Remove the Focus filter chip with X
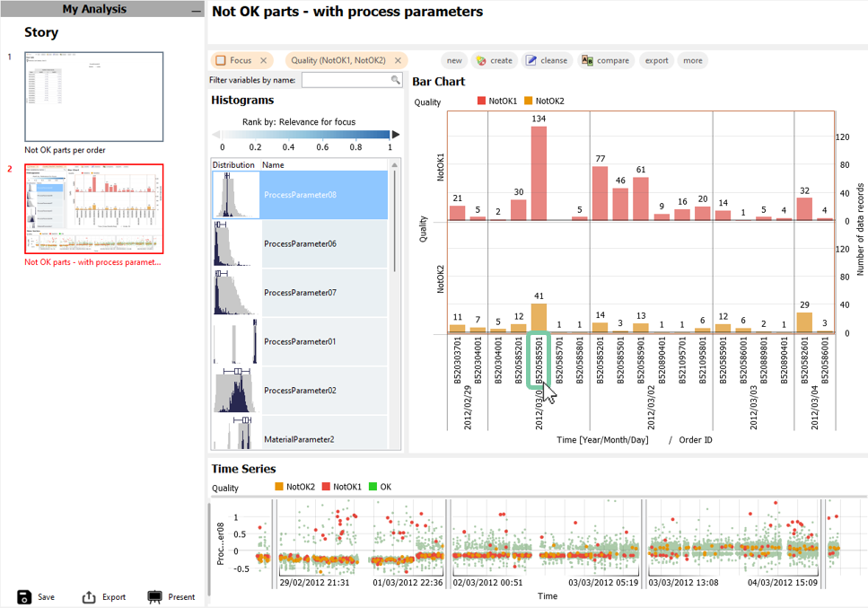The width and height of the screenshot is (868, 608). [x=264, y=60]
